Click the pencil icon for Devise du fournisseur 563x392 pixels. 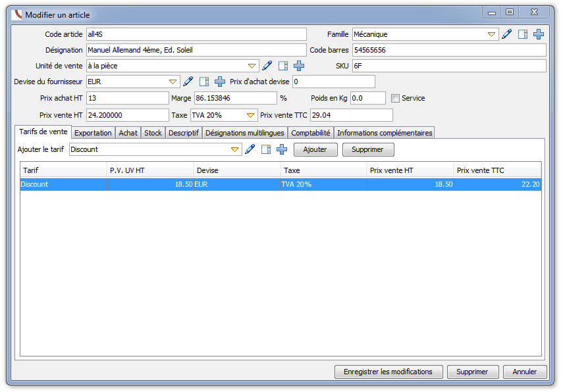click(188, 82)
